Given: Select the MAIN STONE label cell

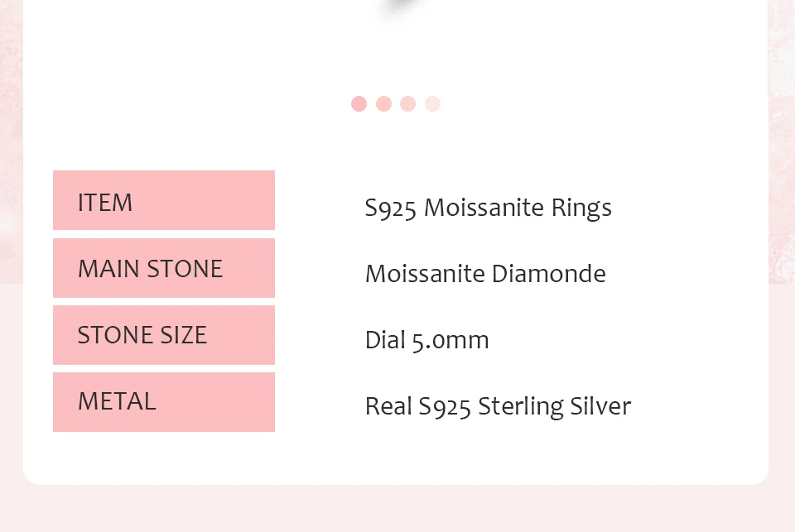Looking at the screenshot, I should [x=164, y=268].
